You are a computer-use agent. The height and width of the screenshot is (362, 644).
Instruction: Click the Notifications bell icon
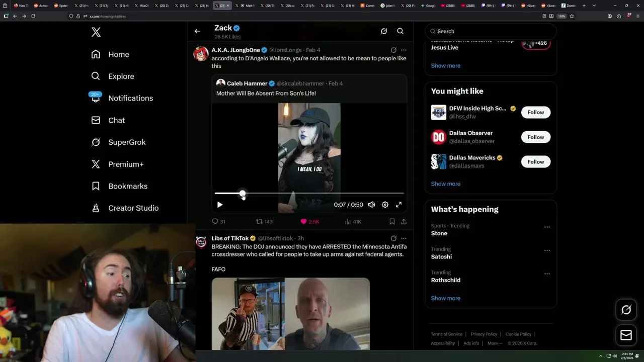[96, 99]
